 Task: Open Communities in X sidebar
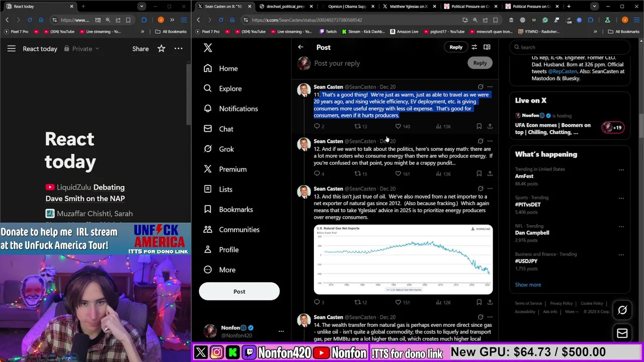coord(231,229)
